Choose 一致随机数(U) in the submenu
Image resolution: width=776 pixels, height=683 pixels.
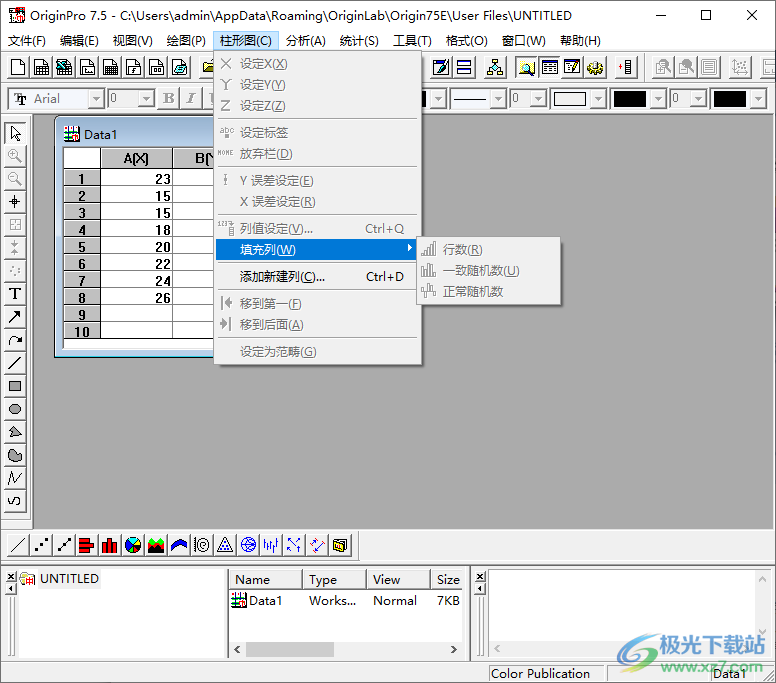click(x=489, y=271)
